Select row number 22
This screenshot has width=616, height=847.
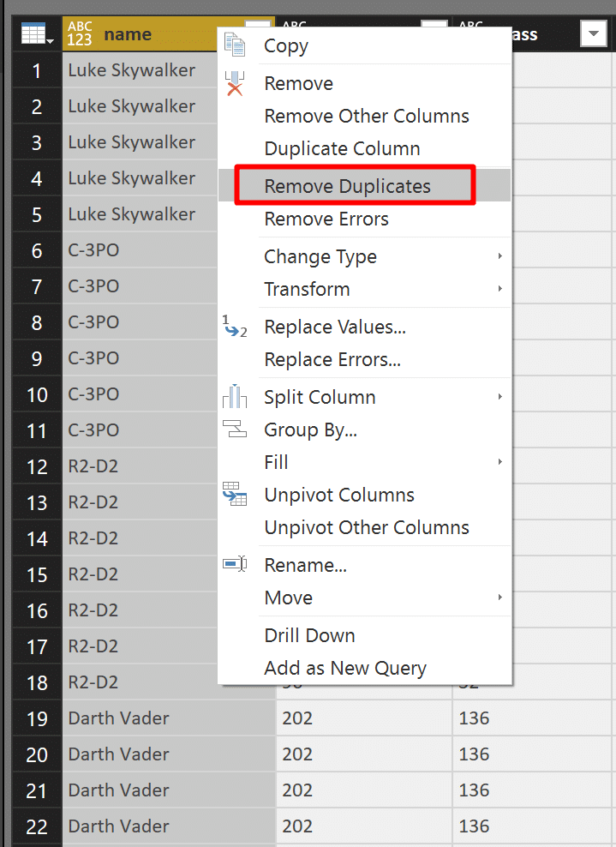point(37,826)
